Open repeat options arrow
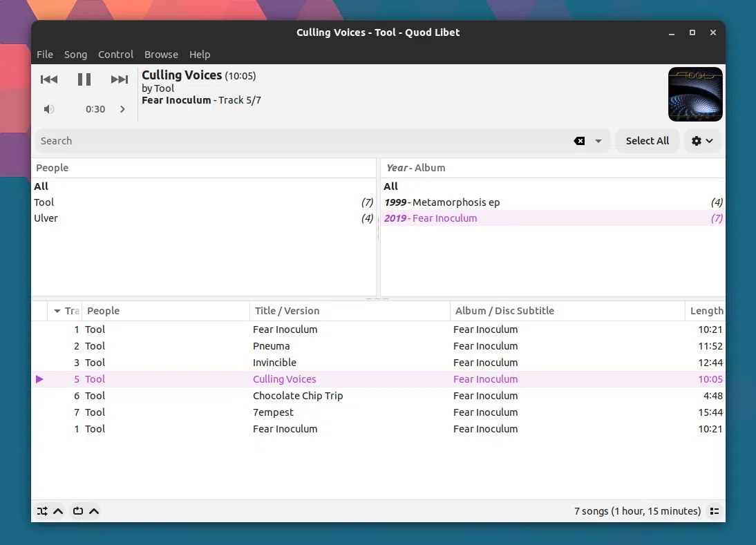The image size is (756, 545). pos(94,511)
